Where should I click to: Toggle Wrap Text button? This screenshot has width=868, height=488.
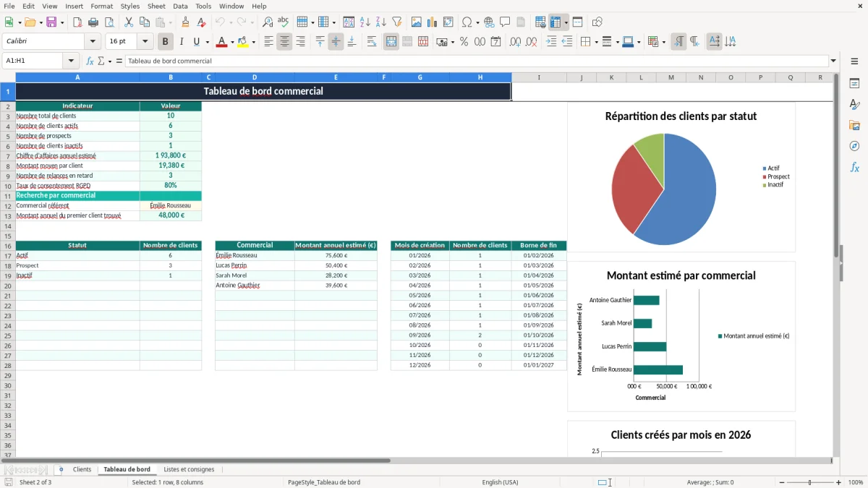(x=372, y=42)
